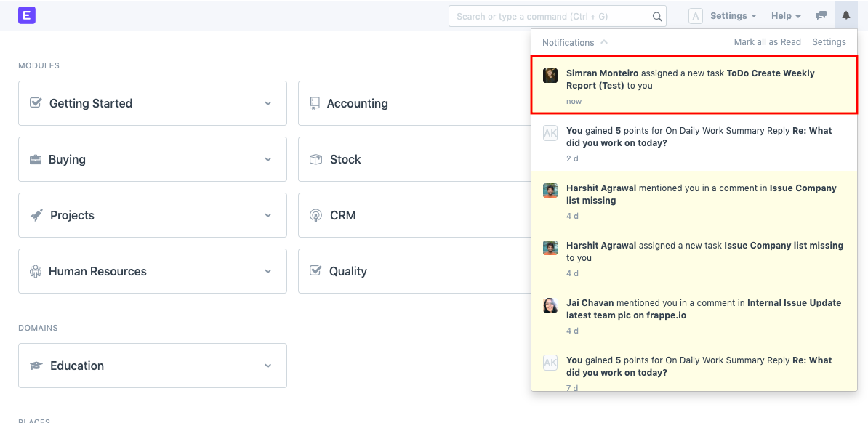
Task: Click the Stock module box icon
Action: 314,159
